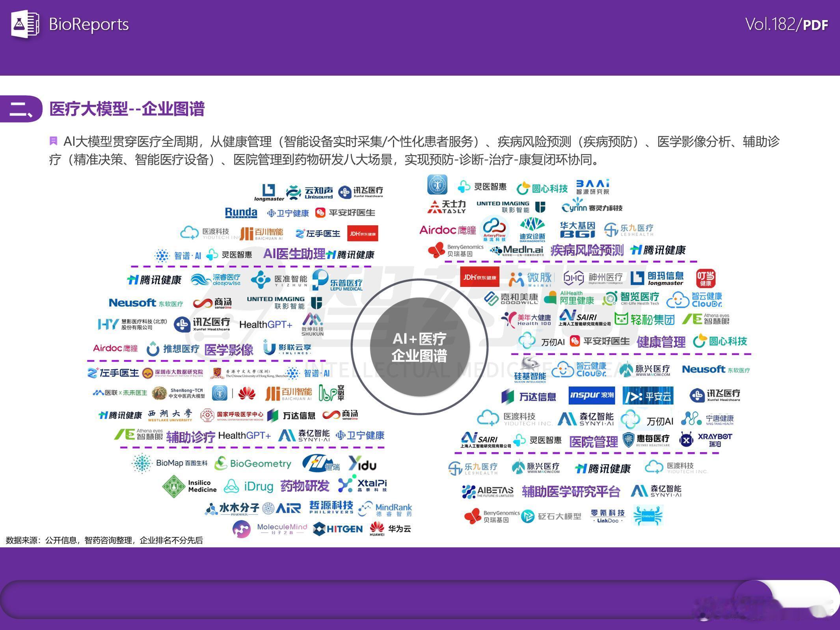Click the Huawei 华为云 logo
Screen dimensions: 840x630
pos(390,529)
